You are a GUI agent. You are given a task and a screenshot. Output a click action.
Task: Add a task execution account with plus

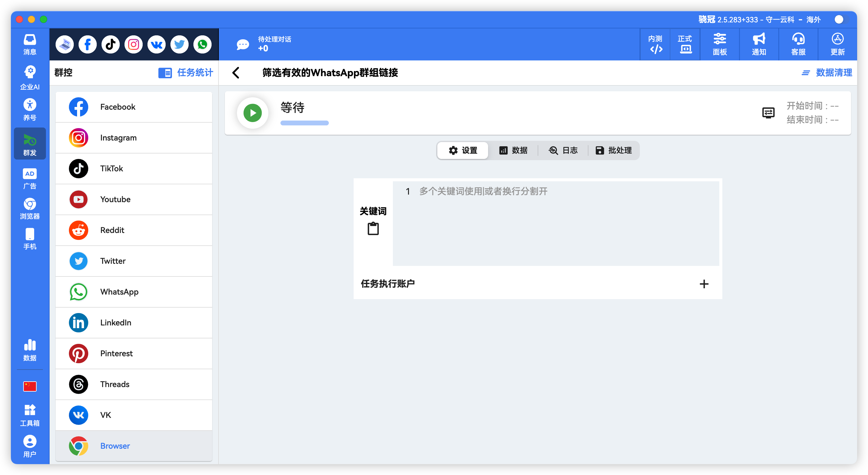coord(704,284)
